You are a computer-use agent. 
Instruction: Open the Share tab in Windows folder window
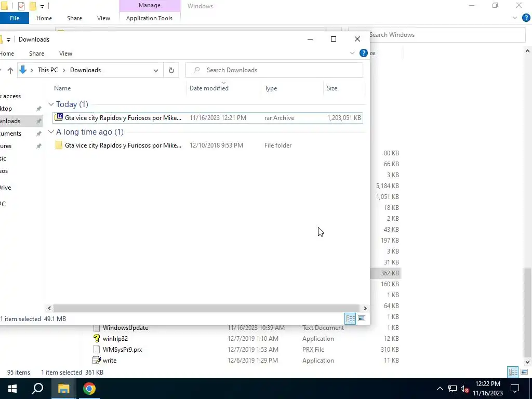[74, 18]
